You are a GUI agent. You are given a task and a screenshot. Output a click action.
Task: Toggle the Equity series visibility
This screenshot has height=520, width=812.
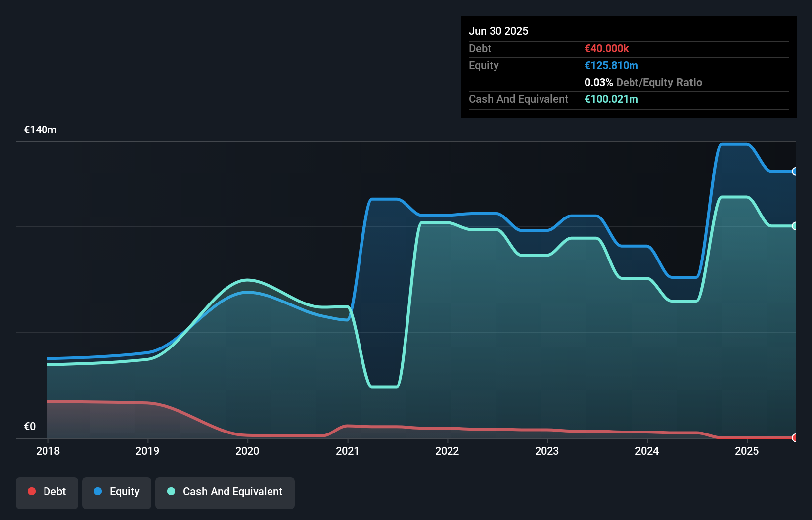pyautogui.click(x=116, y=492)
